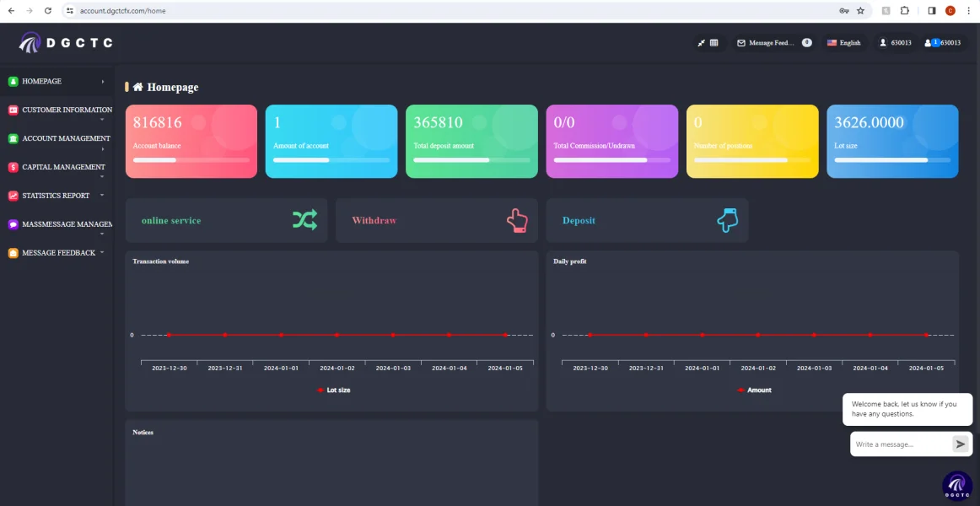The image size is (980, 506).
Task: Click the Write a message field
Action: [x=900, y=444]
